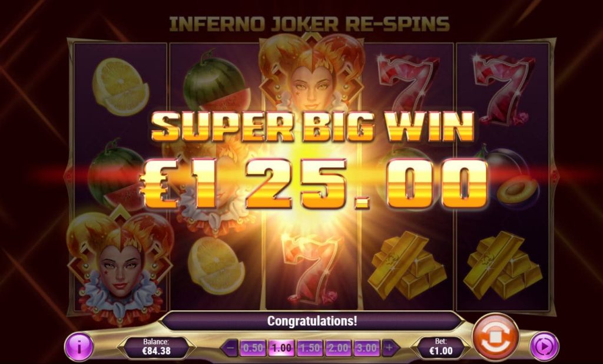
Task: Click the Congratulations! message bar
Action: point(312,320)
